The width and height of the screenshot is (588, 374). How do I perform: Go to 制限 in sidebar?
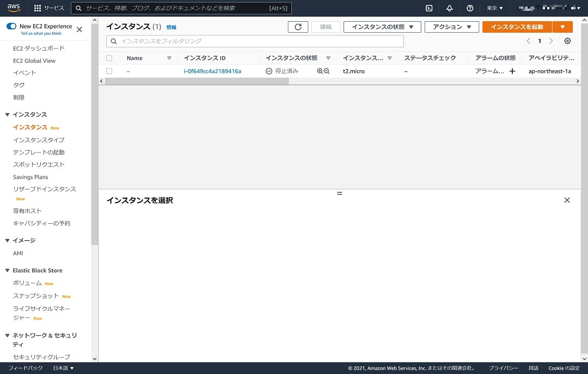click(19, 97)
